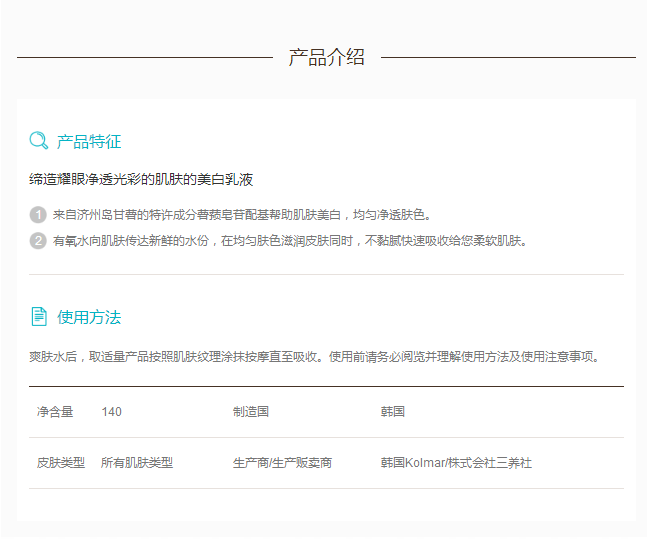Click the 韩国Kolmar/株式会社三养社 manufacturer value
This screenshot has width=647, height=539.
point(455,463)
